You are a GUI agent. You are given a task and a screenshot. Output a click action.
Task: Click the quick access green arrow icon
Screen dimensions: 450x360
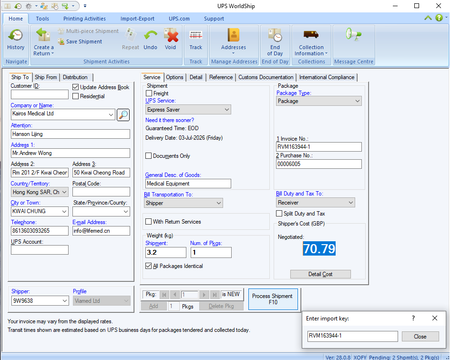pyautogui.click(x=65, y=6)
